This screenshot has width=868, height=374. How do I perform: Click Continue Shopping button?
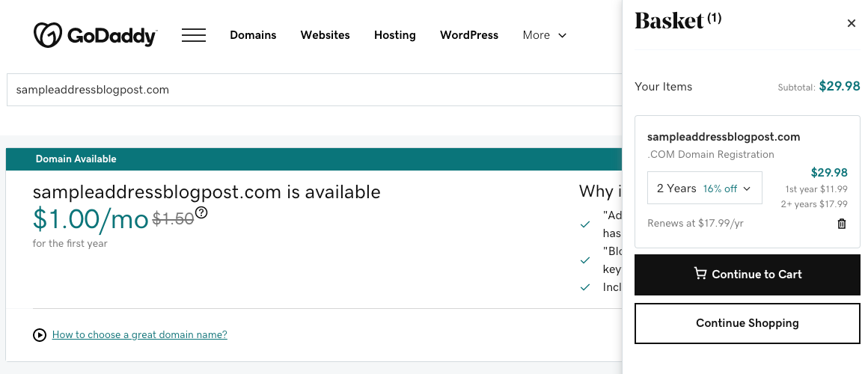(x=748, y=323)
